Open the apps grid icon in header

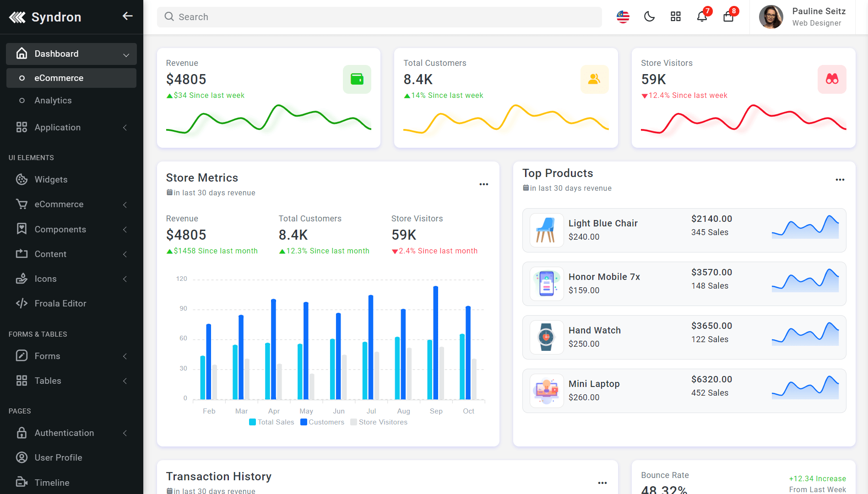click(675, 17)
